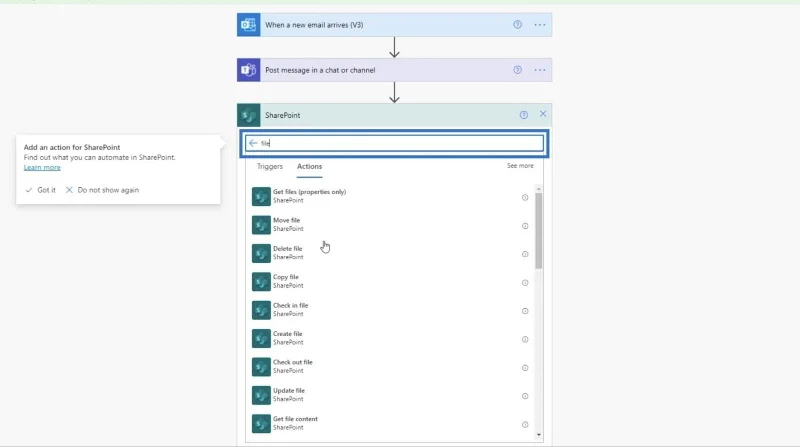
Task: Choose the Create file action
Action: pos(390,338)
